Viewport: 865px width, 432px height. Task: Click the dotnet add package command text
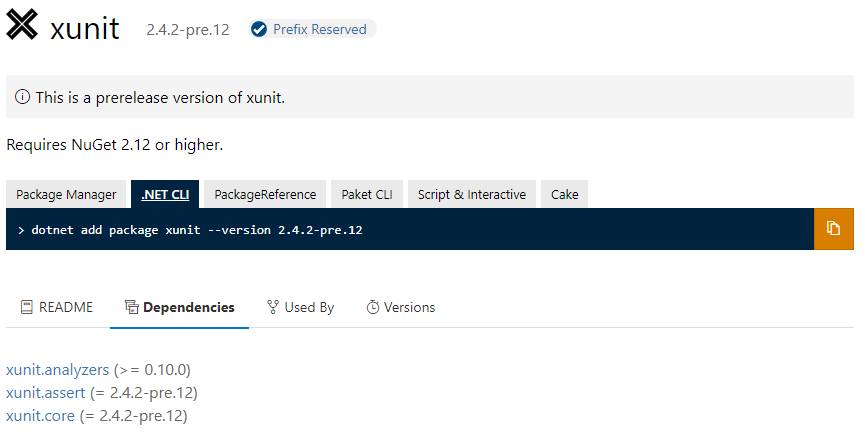tap(197, 230)
